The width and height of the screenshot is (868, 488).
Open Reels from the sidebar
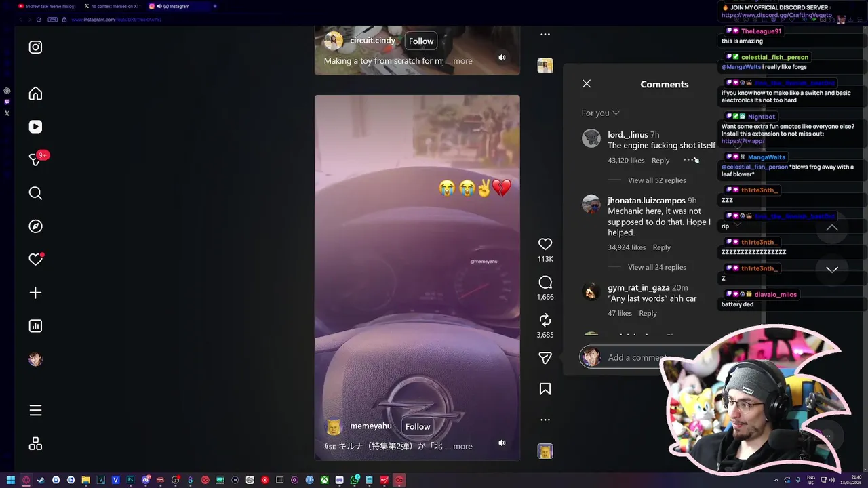coord(35,127)
